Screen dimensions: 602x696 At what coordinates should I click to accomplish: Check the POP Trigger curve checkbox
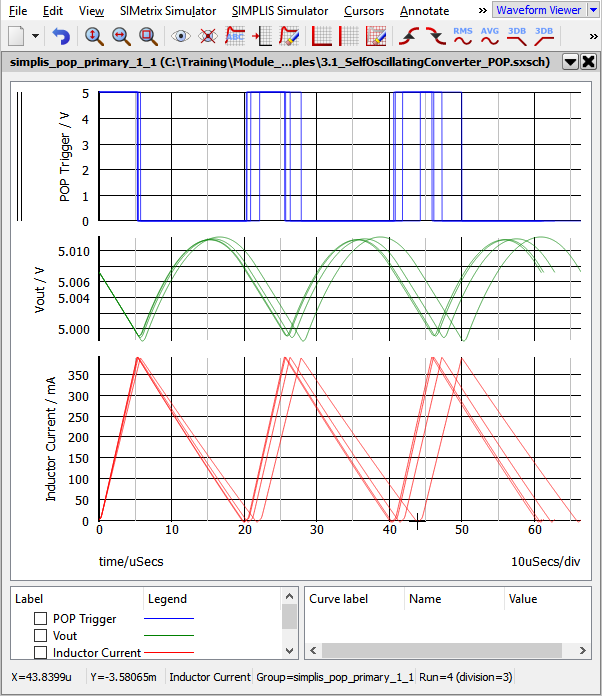pyautogui.click(x=41, y=619)
